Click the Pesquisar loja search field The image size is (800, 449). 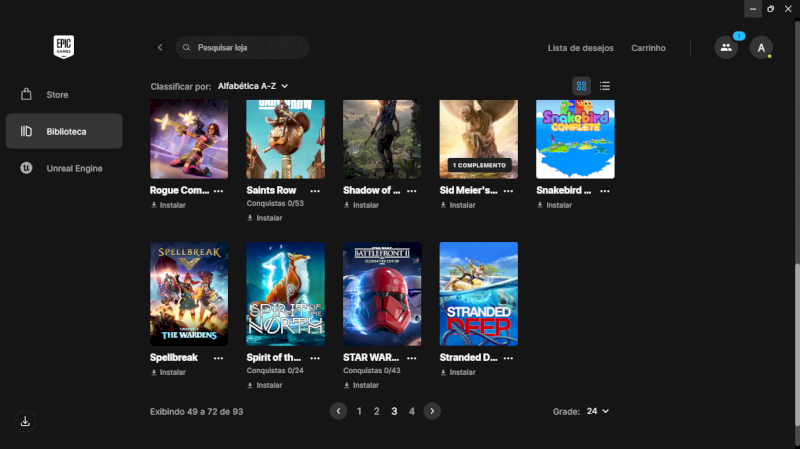tap(242, 47)
